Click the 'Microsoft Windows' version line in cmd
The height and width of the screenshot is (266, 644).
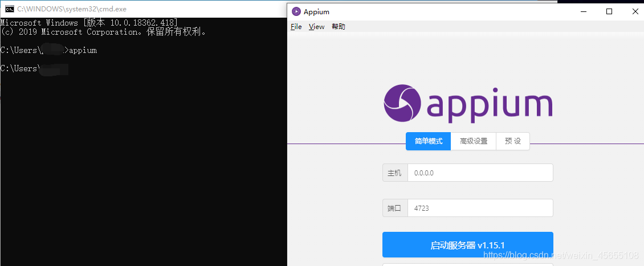coord(89,23)
